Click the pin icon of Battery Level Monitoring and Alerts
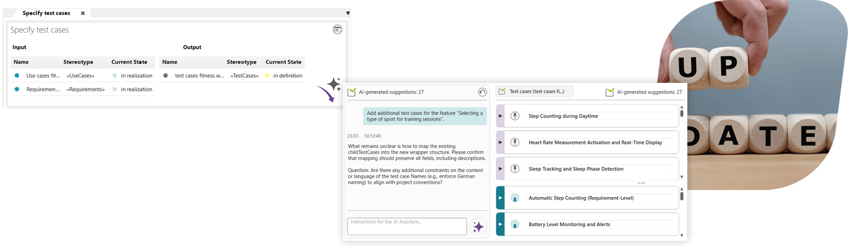Screen dimensions: 868x251 pyautogui.click(x=515, y=225)
